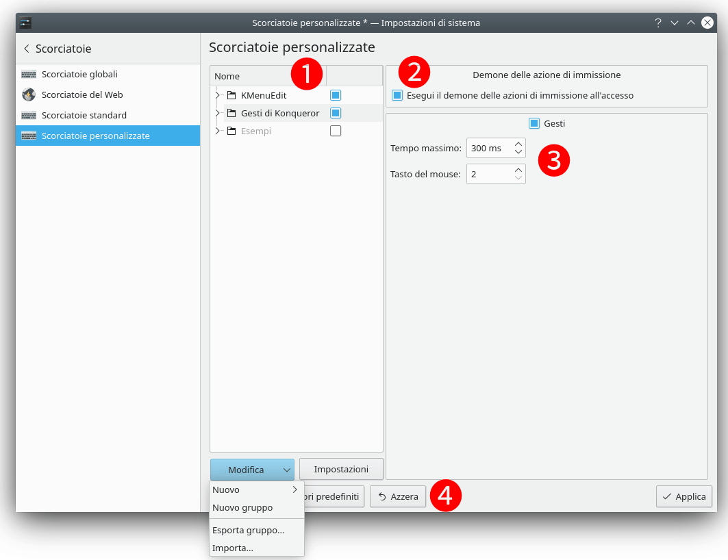
Task: Click the help question mark in titlebar
Action: [x=658, y=23]
